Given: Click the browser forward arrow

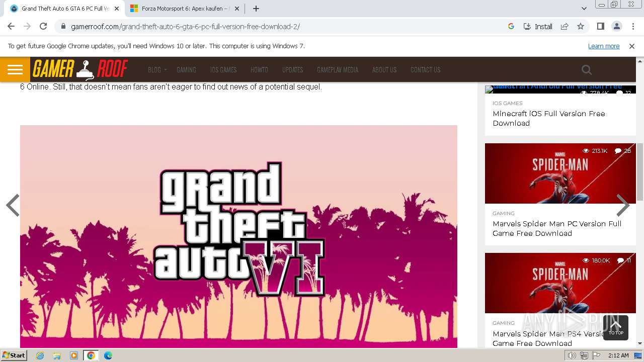Looking at the screenshot, I should (x=27, y=26).
